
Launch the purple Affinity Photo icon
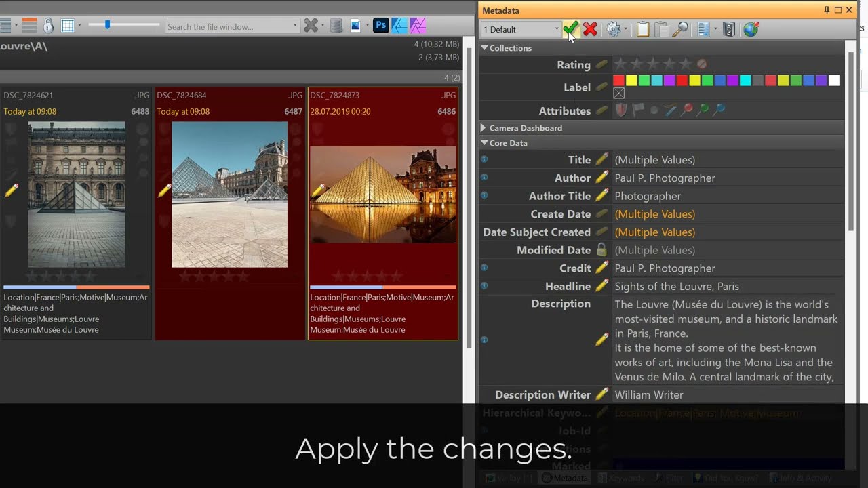[x=418, y=26]
